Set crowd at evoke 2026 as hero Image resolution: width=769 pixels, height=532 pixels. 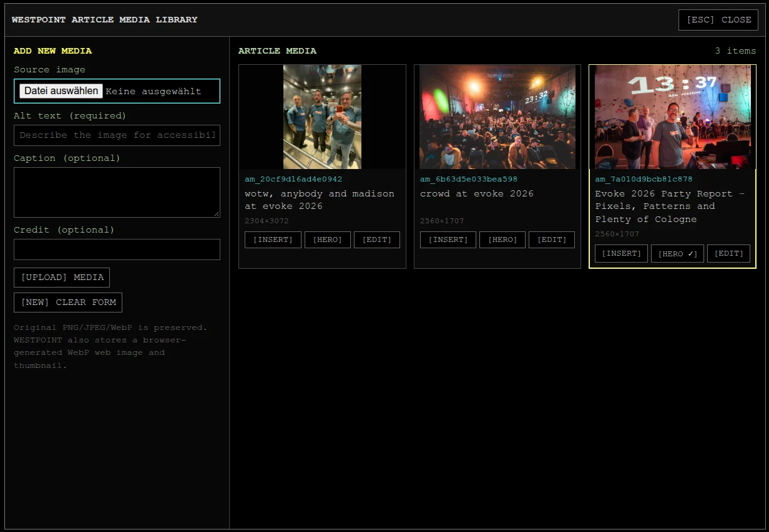[502, 240]
